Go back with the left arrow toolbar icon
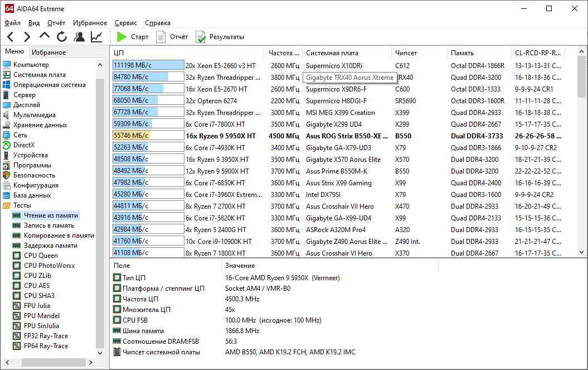Image resolution: width=588 pixels, height=370 pixels. (11, 37)
